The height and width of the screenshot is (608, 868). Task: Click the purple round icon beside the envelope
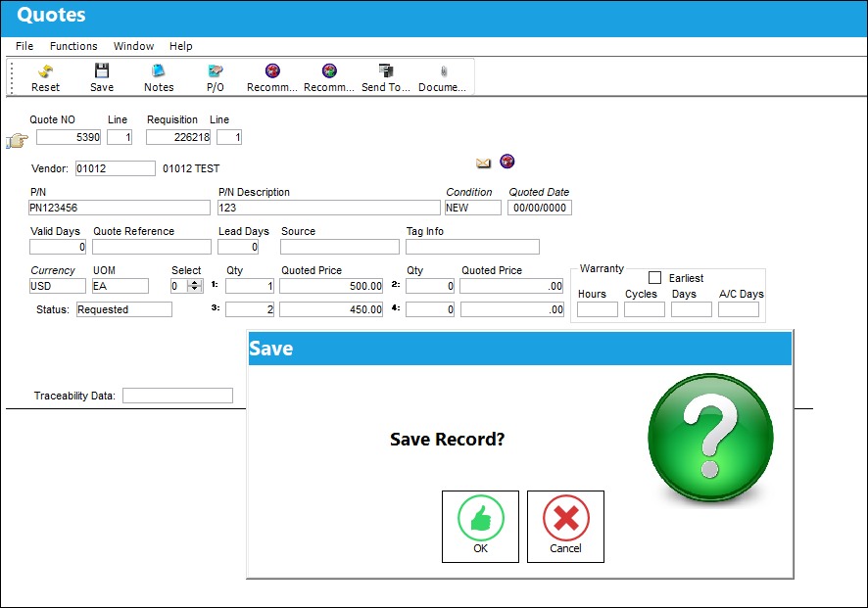507,161
